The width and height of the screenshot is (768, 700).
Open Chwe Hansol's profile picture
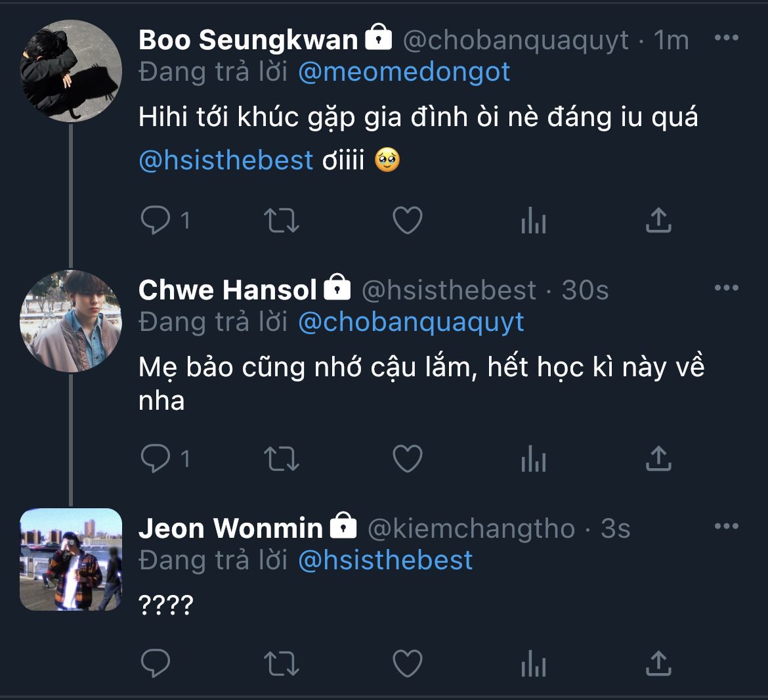tap(71, 322)
